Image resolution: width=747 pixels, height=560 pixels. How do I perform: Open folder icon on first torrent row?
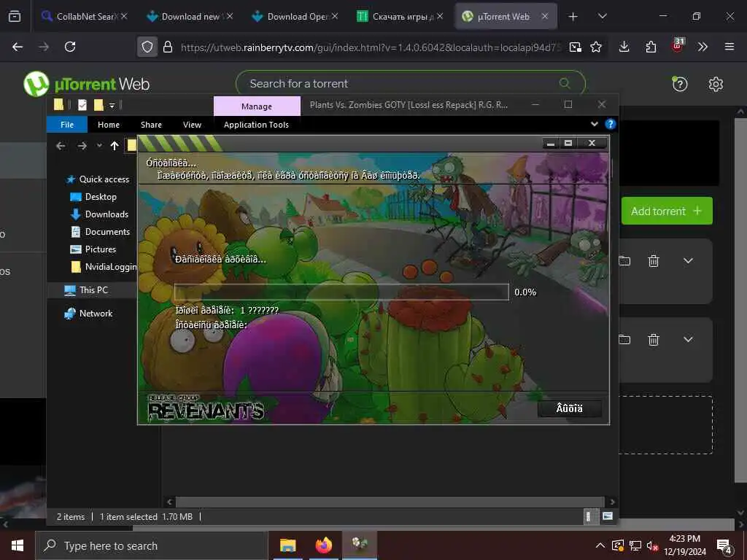pos(624,260)
